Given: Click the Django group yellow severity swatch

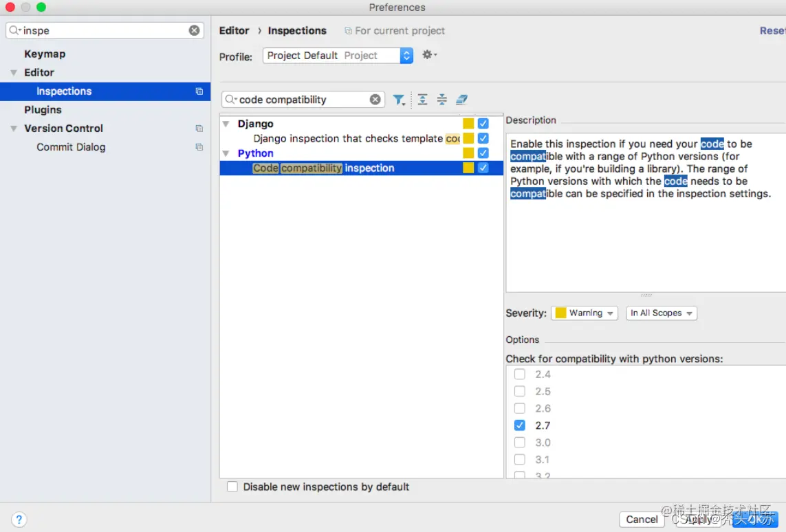Looking at the screenshot, I should tap(468, 123).
